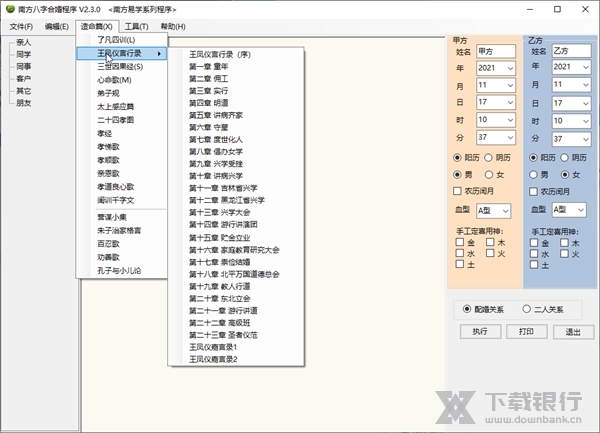
Task: Open the 帮助(H) menu
Action: pos(173,26)
